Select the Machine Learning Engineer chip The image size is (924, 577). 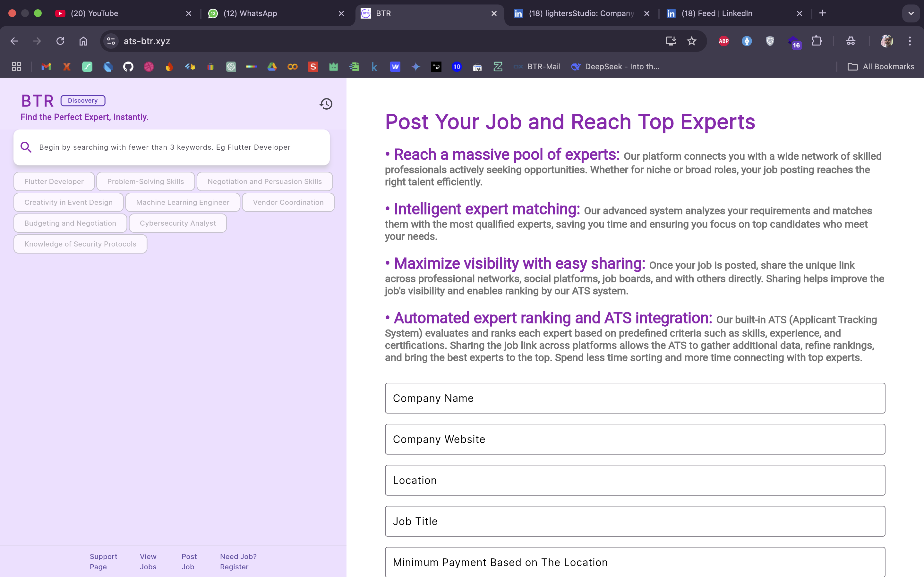click(183, 202)
